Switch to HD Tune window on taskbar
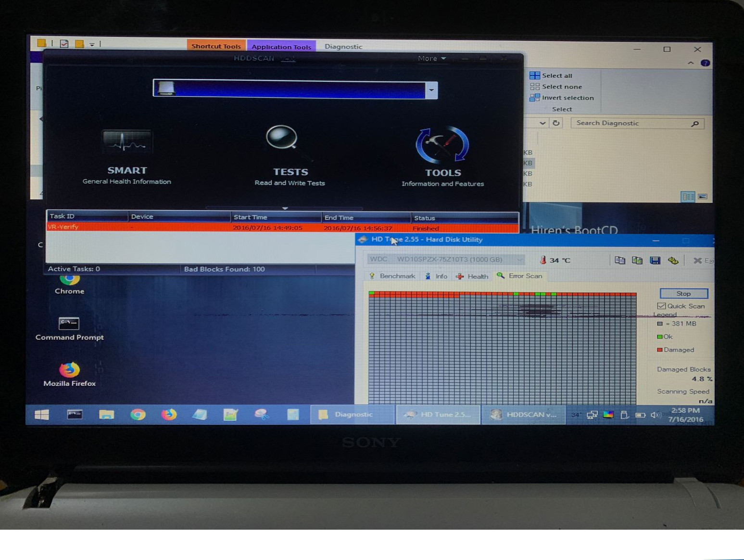Image resolution: width=744 pixels, height=560 pixels. click(x=438, y=415)
